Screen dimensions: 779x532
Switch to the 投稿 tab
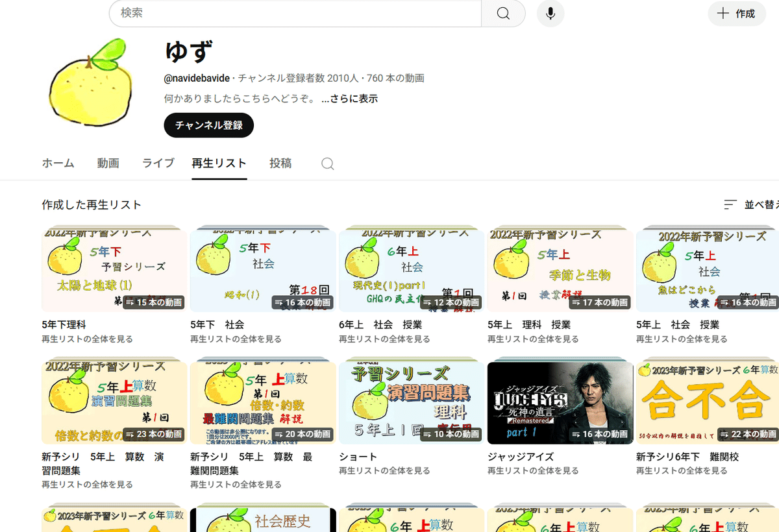280,163
